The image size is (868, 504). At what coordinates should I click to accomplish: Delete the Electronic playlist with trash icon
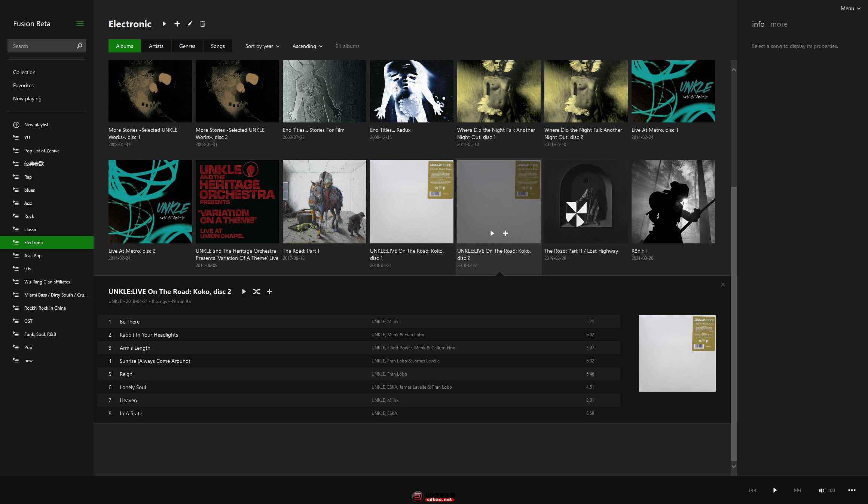[202, 24]
